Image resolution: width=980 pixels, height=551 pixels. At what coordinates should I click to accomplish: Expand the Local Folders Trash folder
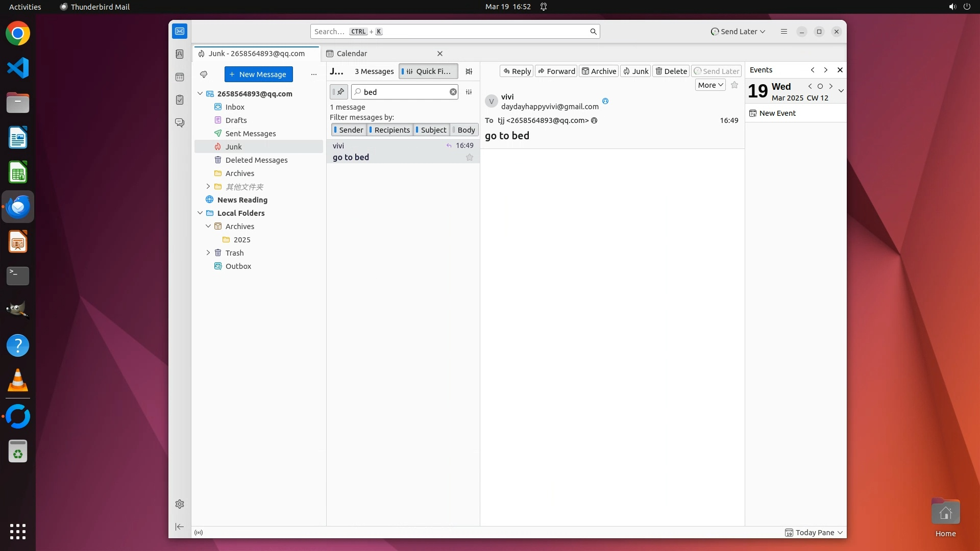pyautogui.click(x=208, y=253)
